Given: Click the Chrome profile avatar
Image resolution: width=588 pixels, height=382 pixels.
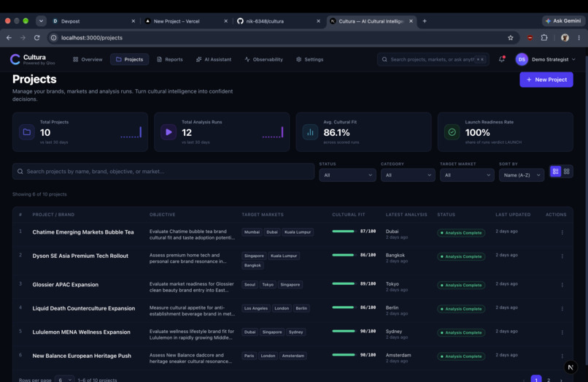Looking at the screenshot, I should 565,37.
